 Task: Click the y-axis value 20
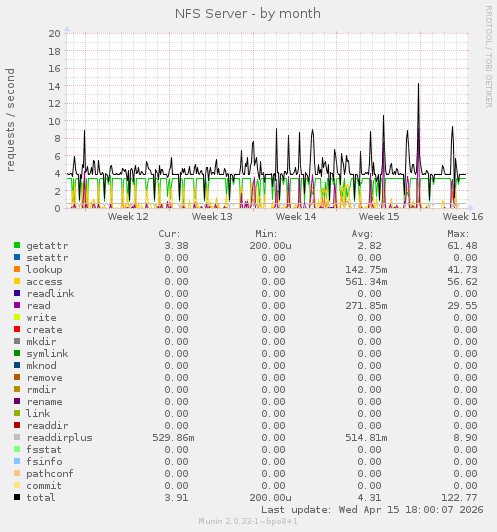[54, 34]
